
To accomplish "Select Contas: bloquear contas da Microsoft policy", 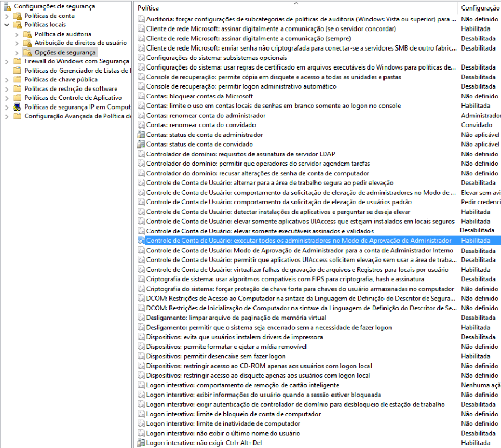I will point(199,96).
